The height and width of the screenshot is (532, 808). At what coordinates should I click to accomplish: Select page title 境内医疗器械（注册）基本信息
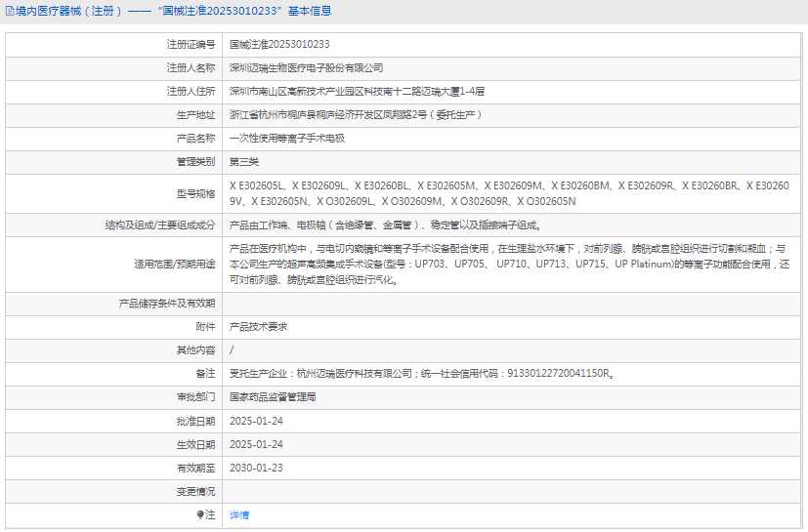173,11
